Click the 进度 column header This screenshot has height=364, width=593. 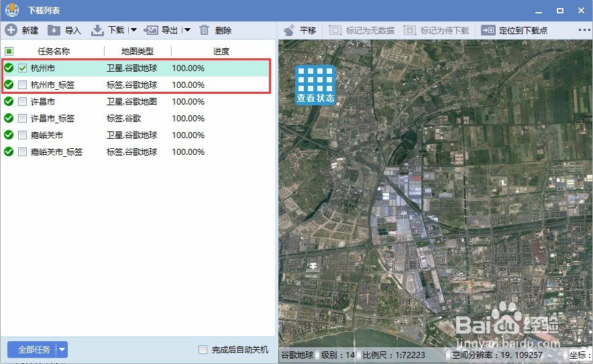click(x=221, y=51)
